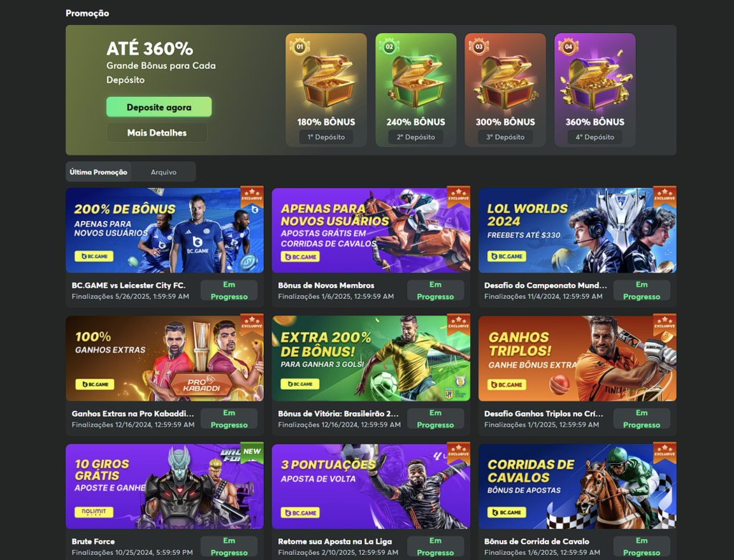Open LOL Worlds 2024 promotion banner
The height and width of the screenshot is (560, 734).
pos(577,230)
